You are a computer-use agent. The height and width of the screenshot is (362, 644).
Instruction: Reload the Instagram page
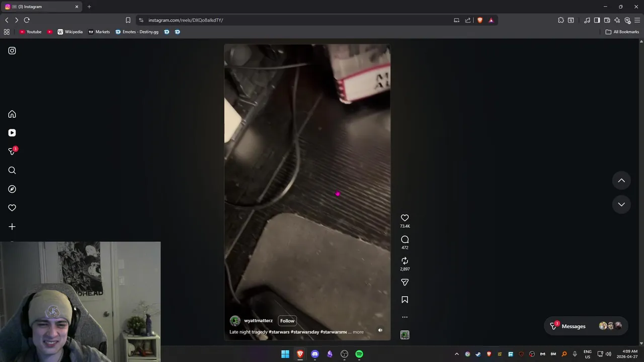coord(27,20)
